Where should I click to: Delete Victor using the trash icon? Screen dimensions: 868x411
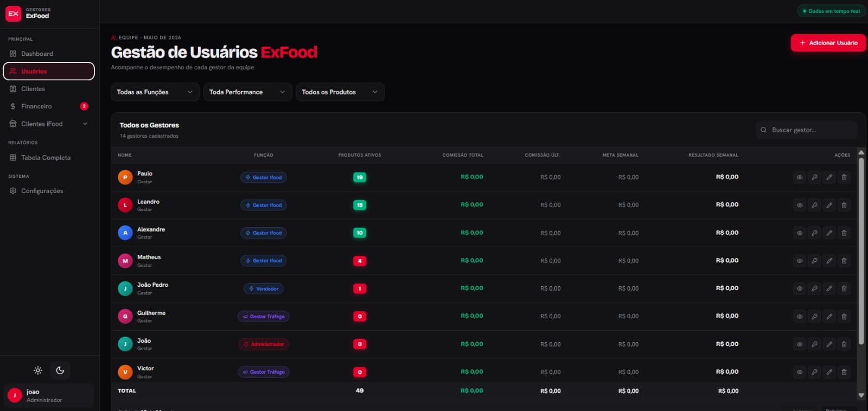pos(844,372)
